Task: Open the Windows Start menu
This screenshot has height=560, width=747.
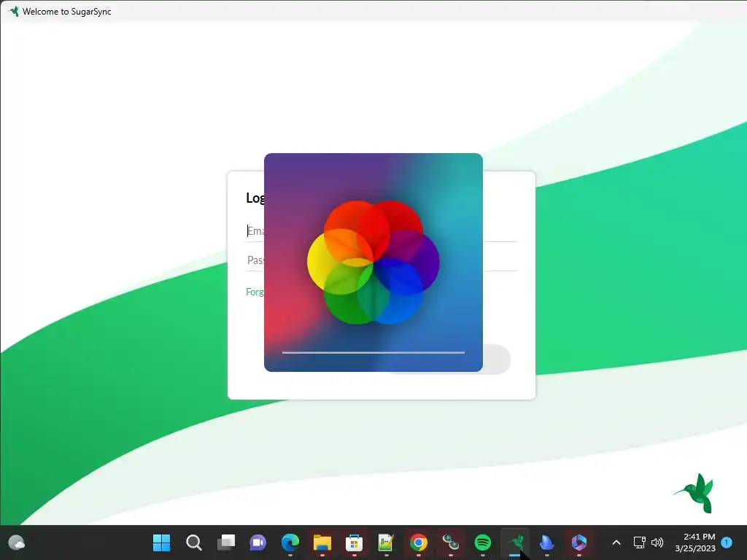Action: click(x=161, y=542)
